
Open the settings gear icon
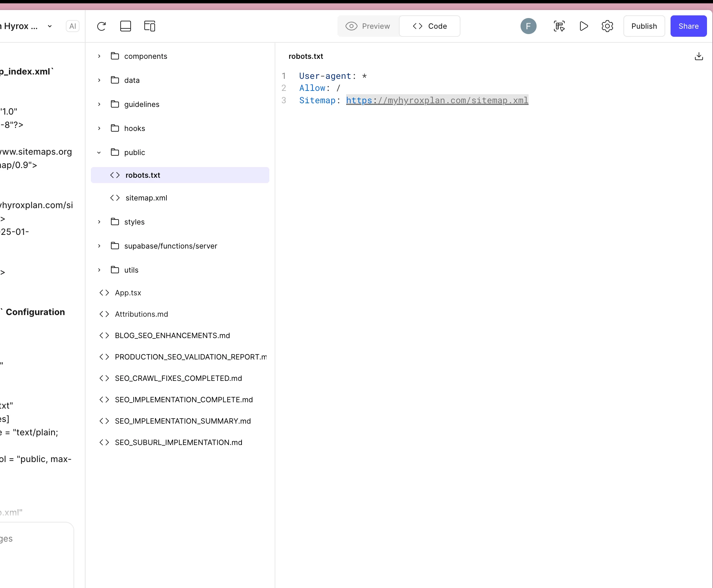click(x=607, y=26)
